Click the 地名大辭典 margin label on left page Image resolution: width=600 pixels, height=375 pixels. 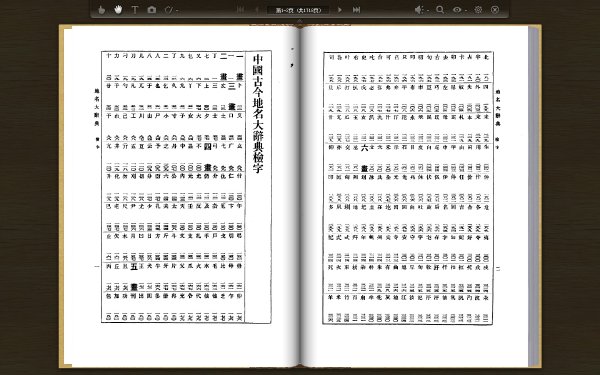click(97, 108)
